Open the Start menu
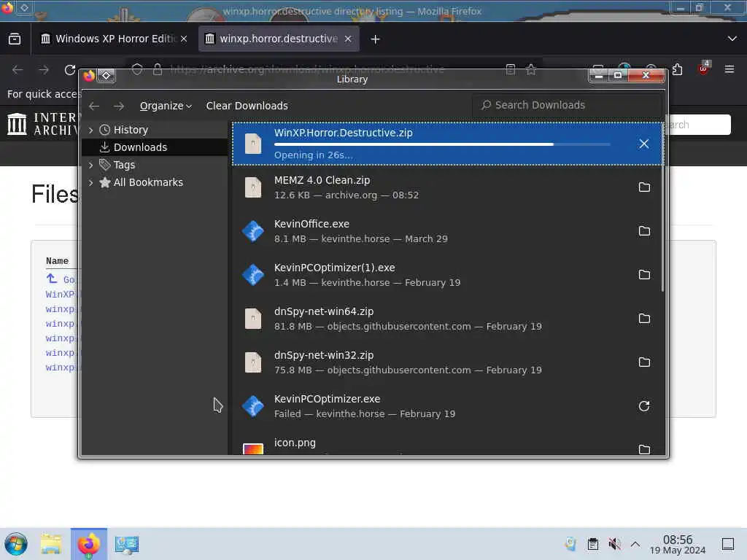 click(16, 544)
